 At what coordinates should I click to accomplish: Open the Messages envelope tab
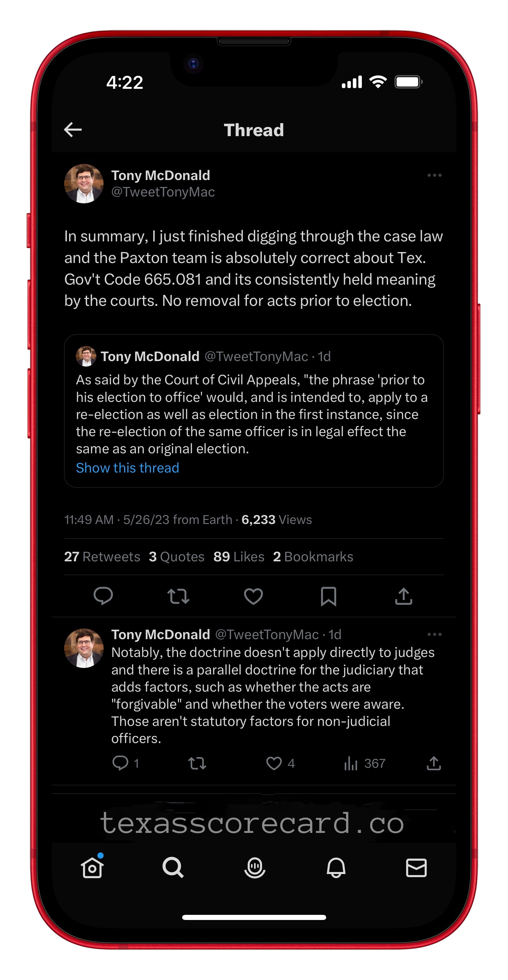click(416, 868)
